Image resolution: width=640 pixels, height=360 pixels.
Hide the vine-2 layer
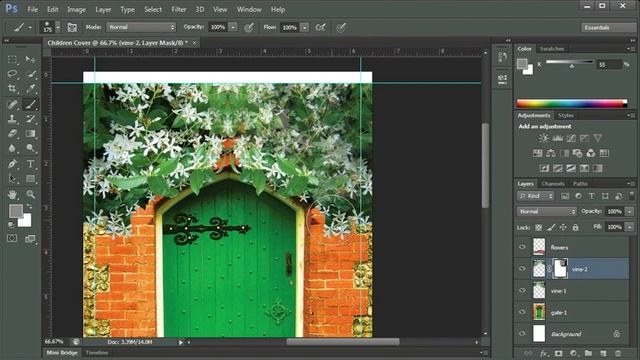[x=522, y=269]
